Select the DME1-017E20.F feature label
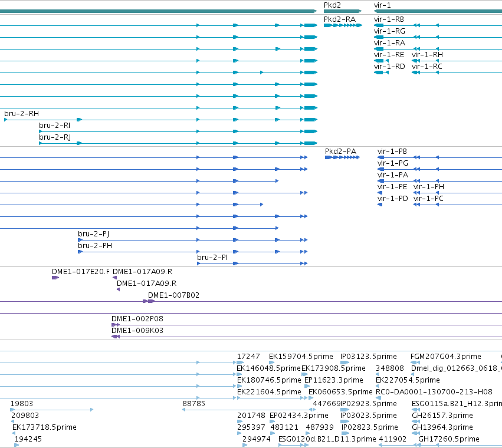Image resolution: width=502 pixels, height=448 pixels. [x=81, y=272]
